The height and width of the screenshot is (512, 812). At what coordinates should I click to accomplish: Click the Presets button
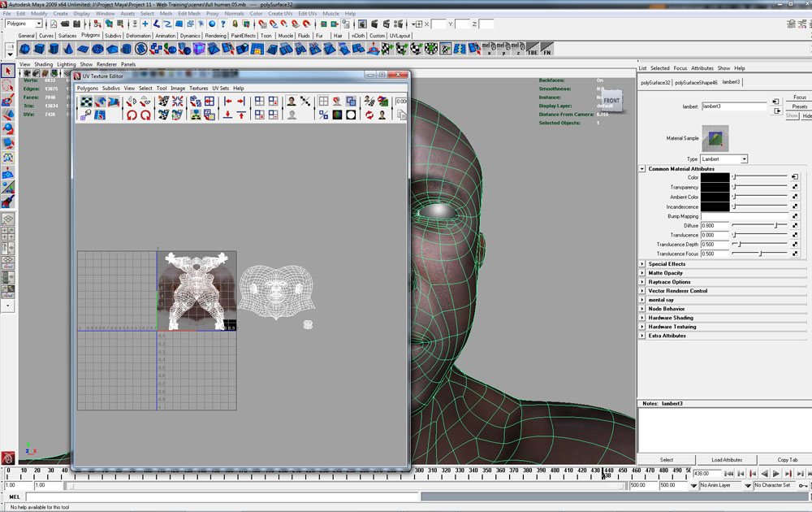799,106
